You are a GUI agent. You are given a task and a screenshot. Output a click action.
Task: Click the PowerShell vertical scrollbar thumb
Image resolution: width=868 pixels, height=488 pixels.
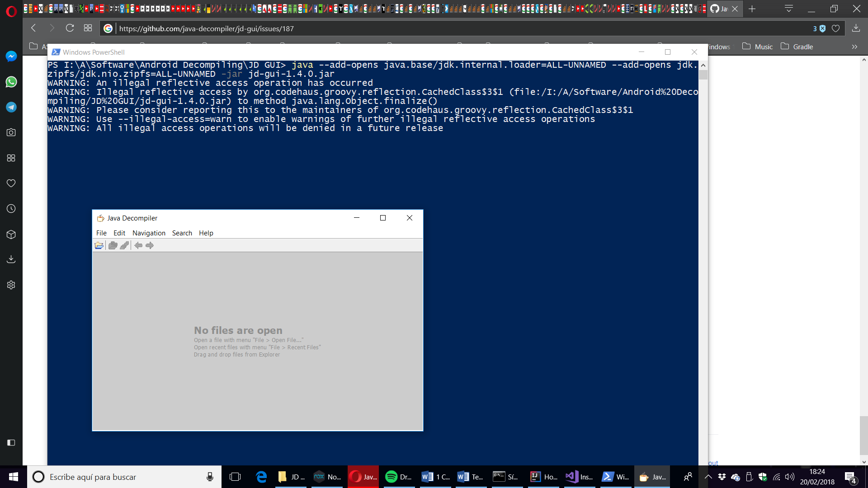703,75
